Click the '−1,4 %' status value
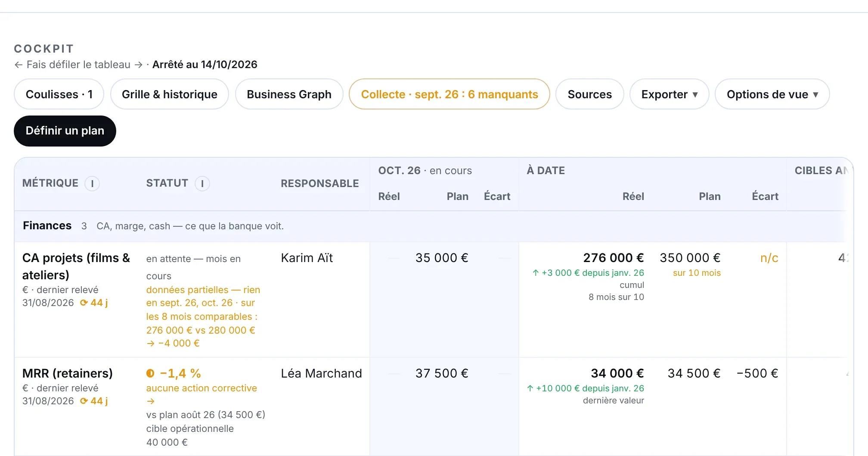The height and width of the screenshot is (456, 868). click(x=180, y=373)
